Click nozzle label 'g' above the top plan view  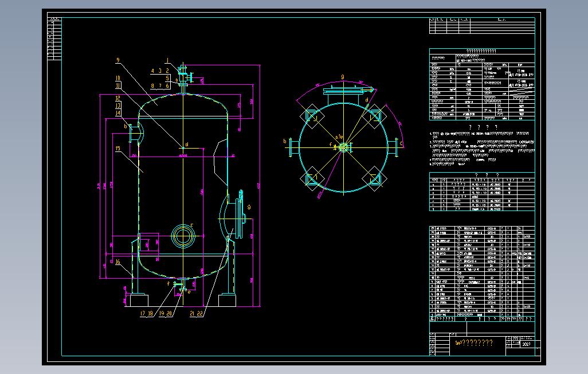point(342,77)
